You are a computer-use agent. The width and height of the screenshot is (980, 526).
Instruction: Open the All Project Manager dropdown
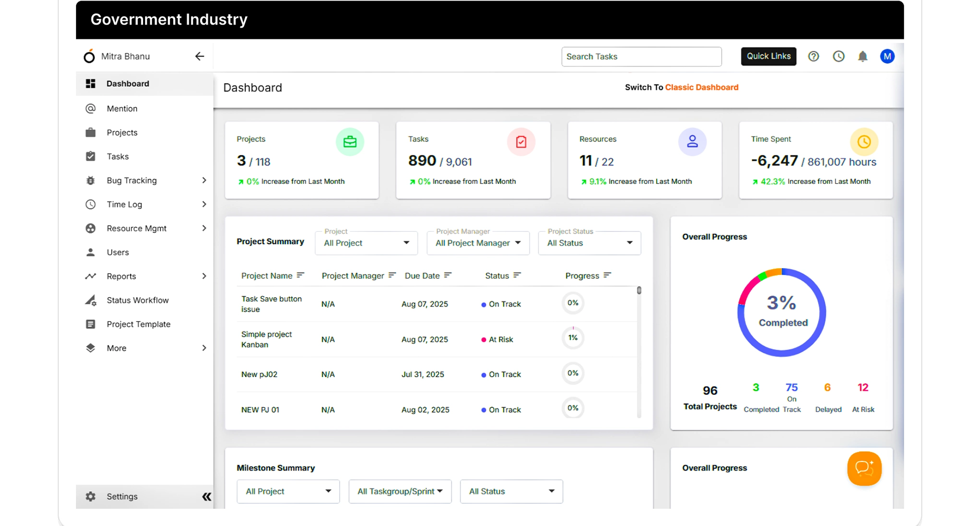[477, 243]
